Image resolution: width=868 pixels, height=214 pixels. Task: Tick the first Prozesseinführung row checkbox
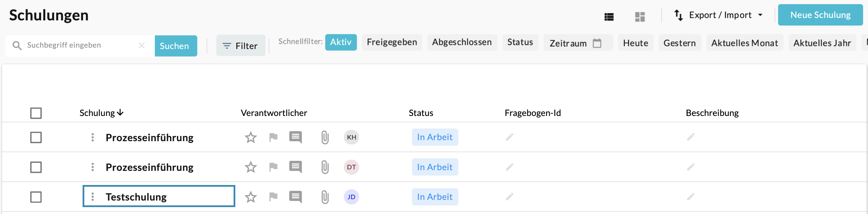click(36, 137)
